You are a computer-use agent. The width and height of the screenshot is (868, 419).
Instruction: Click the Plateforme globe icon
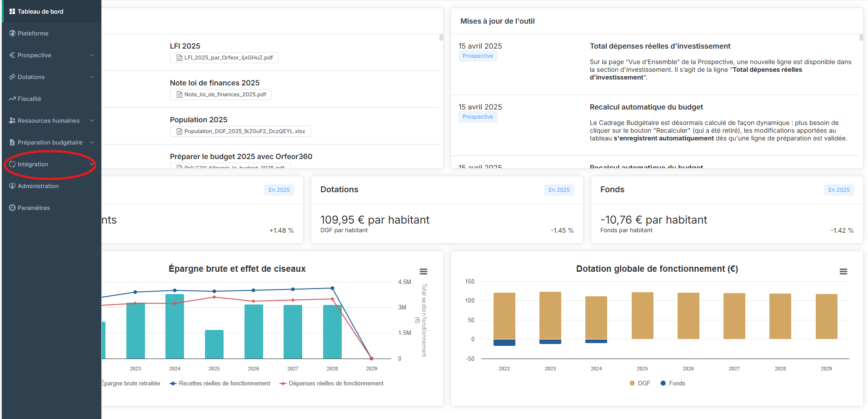(12, 33)
